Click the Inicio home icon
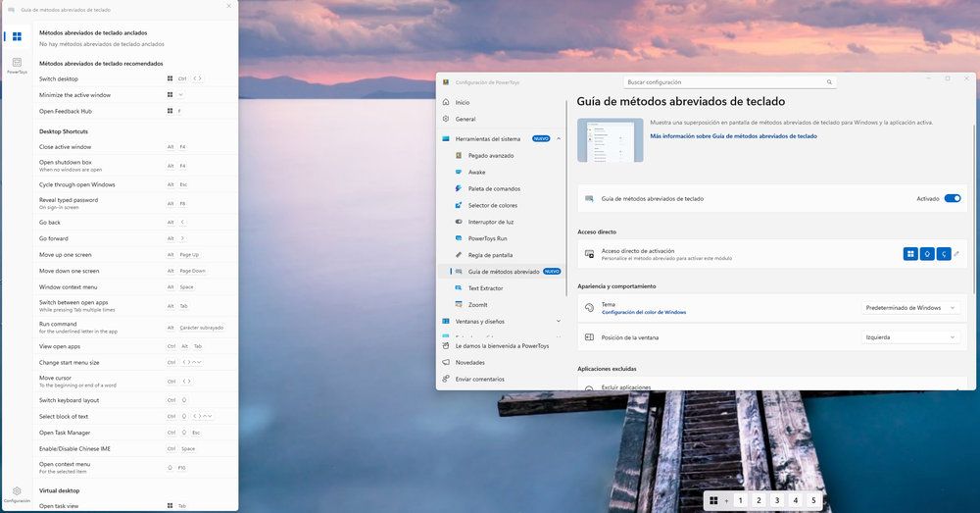 446,102
